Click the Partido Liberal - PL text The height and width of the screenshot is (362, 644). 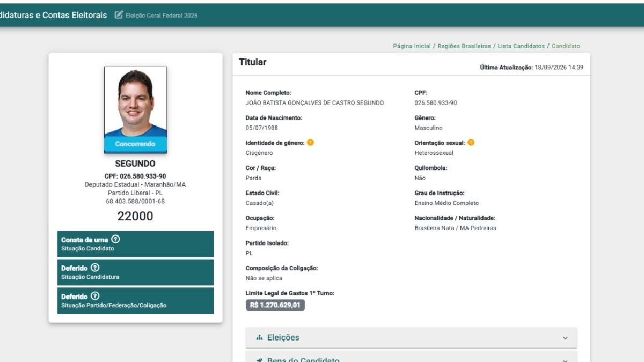pos(135,193)
